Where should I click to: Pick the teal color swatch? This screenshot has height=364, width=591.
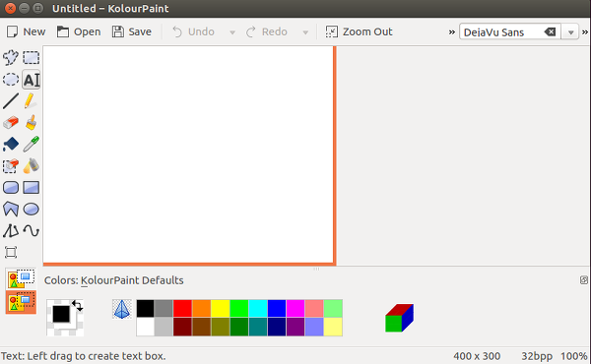[258, 327]
